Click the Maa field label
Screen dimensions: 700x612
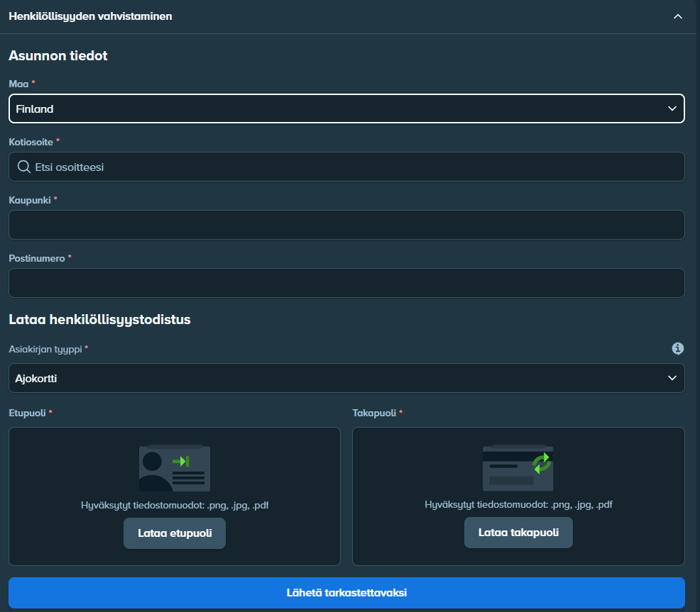click(18, 84)
